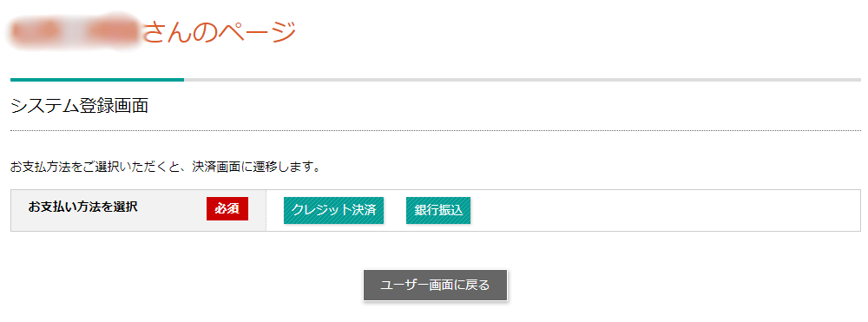Choose the クレジット決済 payment method
The image size is (868, 322).
[333, 210]
